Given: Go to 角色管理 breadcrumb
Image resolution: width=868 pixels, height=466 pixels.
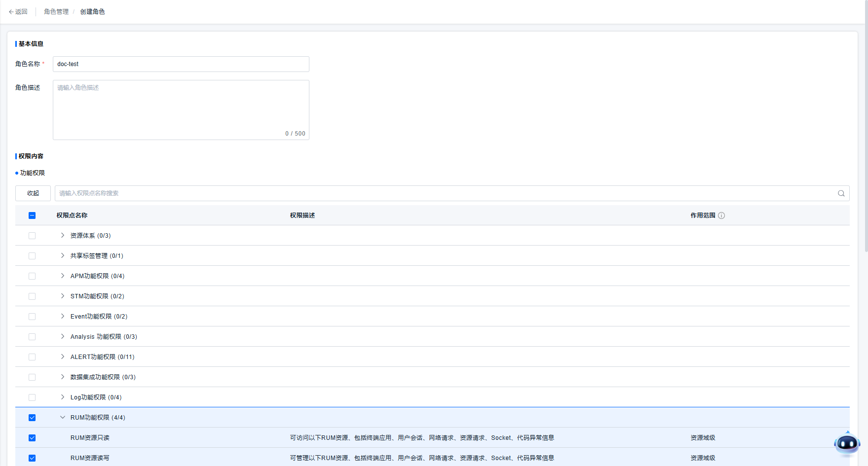Looking at the screenshot, I should (56, 12).
